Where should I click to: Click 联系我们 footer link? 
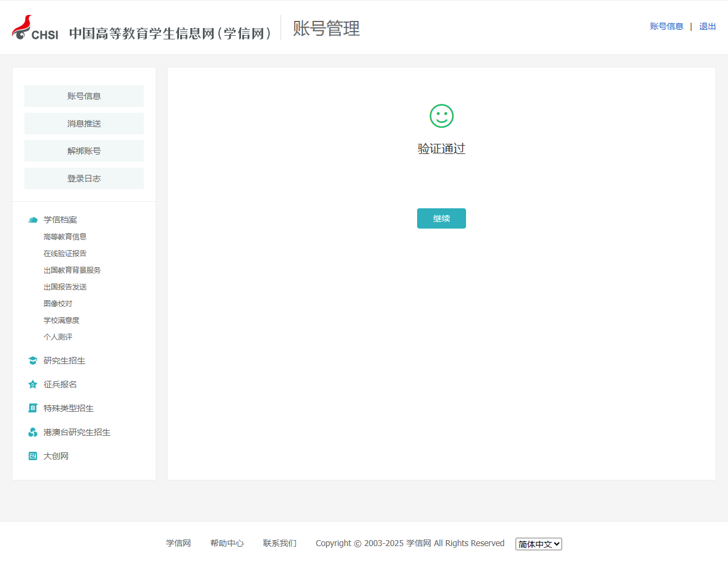279,543
